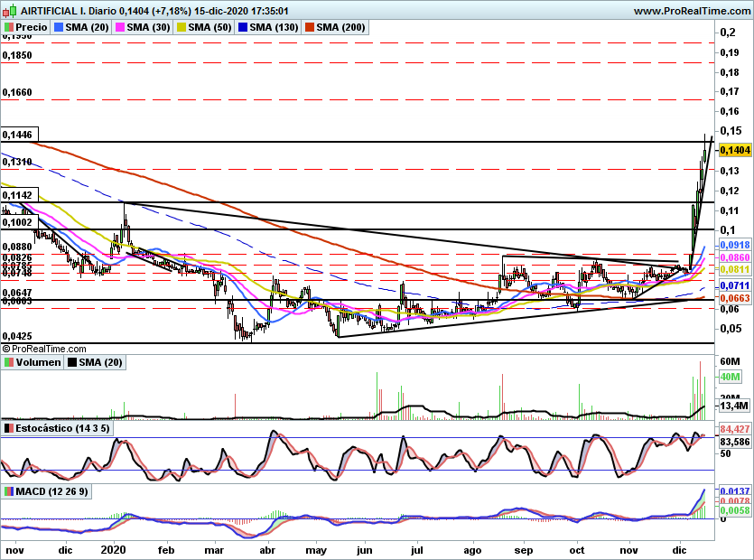Click the 0,1142 level label box
Image resolution: width=754 pixels, height=560 pixels.
[x=18, y=195]
